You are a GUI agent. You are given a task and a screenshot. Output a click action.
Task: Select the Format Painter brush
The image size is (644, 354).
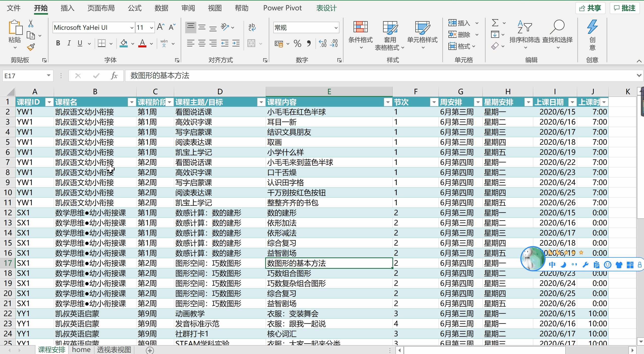(x=31, y=47)
